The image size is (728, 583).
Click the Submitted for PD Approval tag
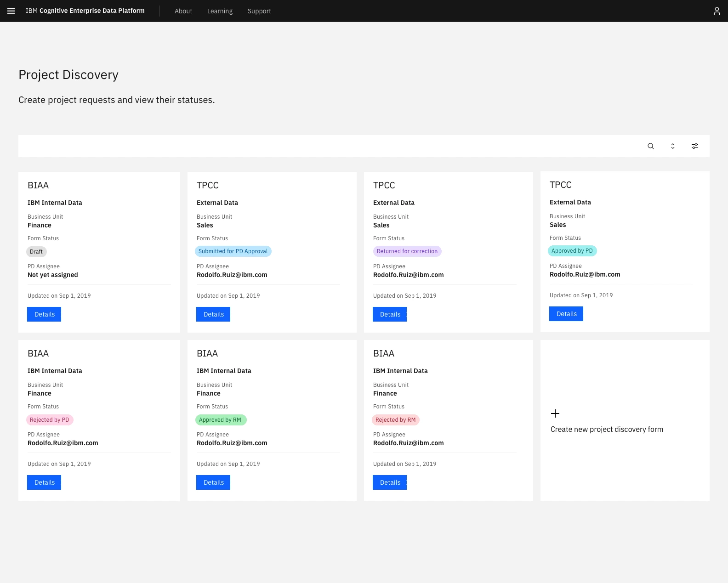click(233, 251)
